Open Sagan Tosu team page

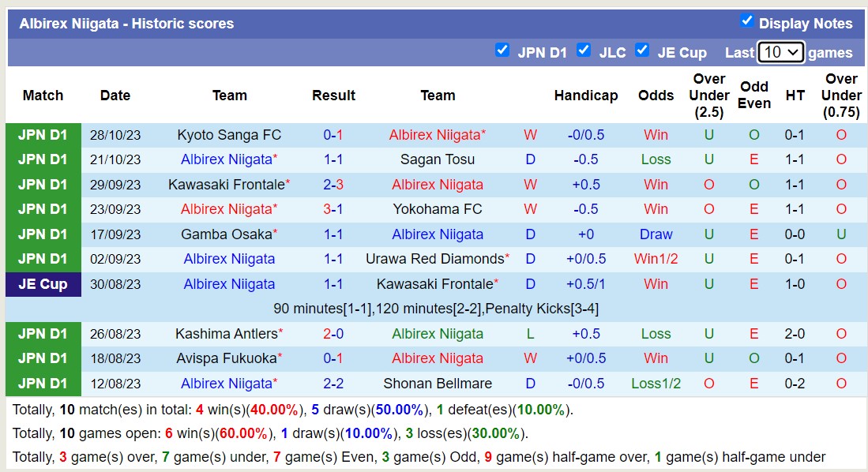click(438, 159)
